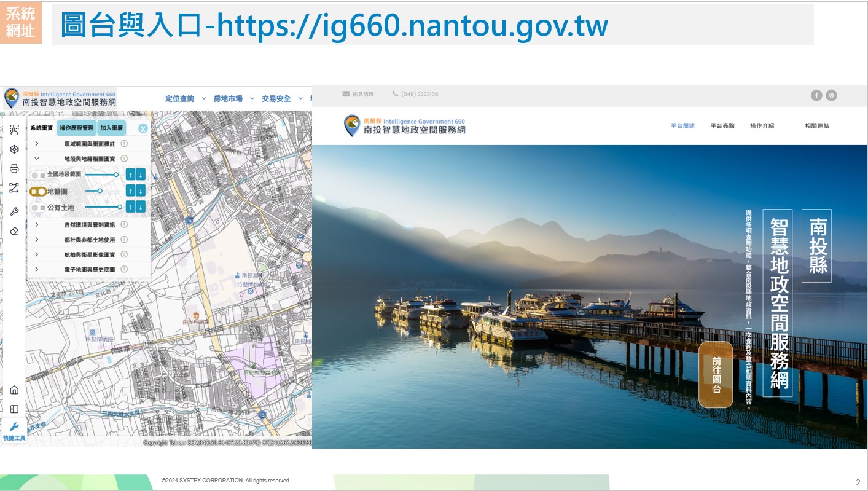Click the 前往圖台 button
Viewport: 868px width, 491px height.
point(716,374)
